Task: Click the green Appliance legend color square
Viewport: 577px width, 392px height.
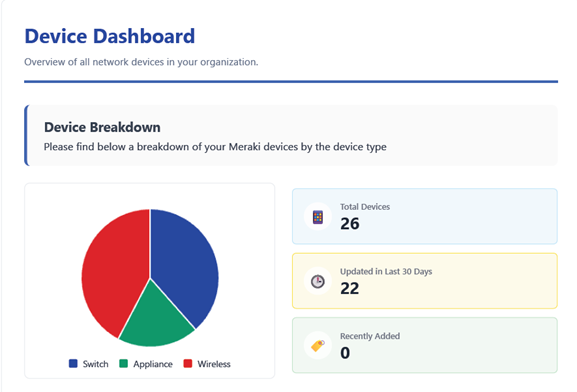Action: point(124,364)
